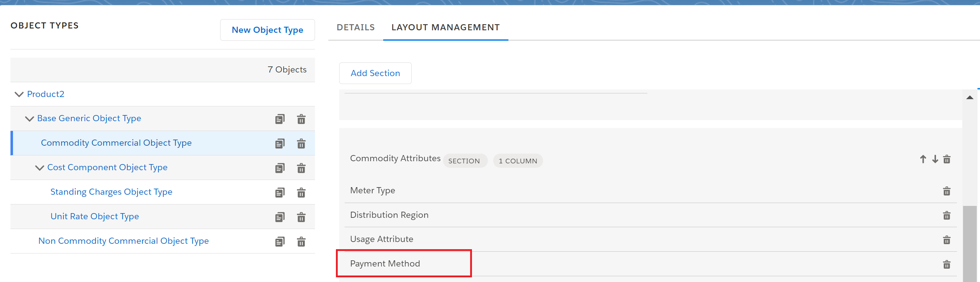Clone Standing Charges Object Type
Image resolution: width=980 pixels, height=282 pixels.
pos(280,193)
